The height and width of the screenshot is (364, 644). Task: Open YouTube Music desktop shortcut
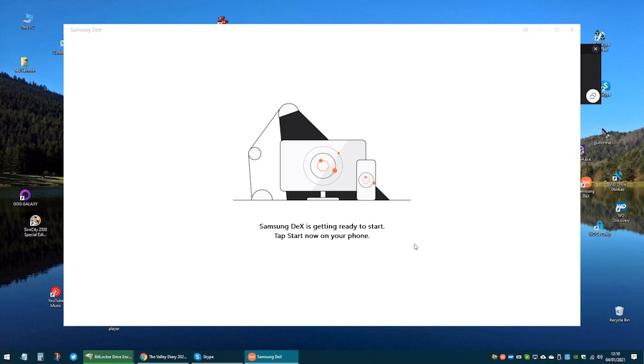pos(55,297)
